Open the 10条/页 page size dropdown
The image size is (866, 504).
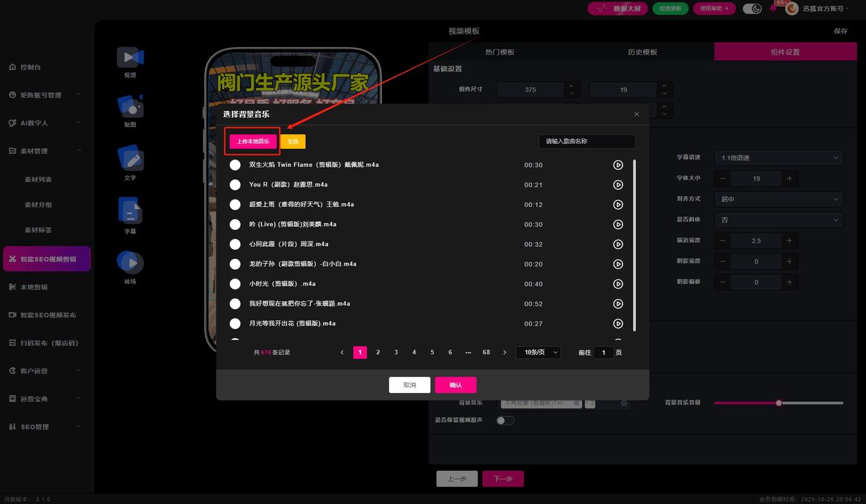(537, 352)
